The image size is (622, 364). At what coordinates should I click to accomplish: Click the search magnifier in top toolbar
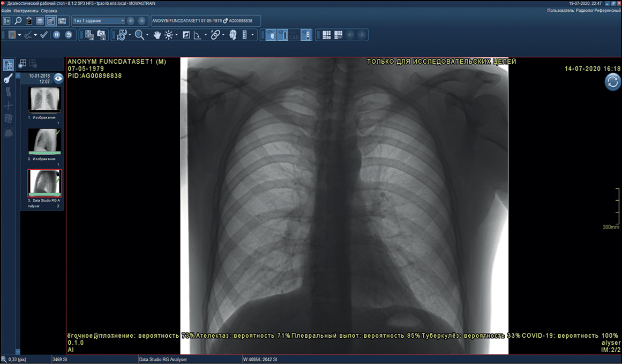pyautogui.click(x=18, y=21)
